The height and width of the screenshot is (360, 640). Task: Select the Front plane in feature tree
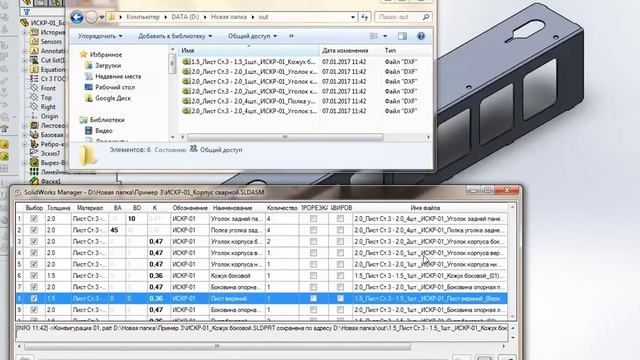48,88
